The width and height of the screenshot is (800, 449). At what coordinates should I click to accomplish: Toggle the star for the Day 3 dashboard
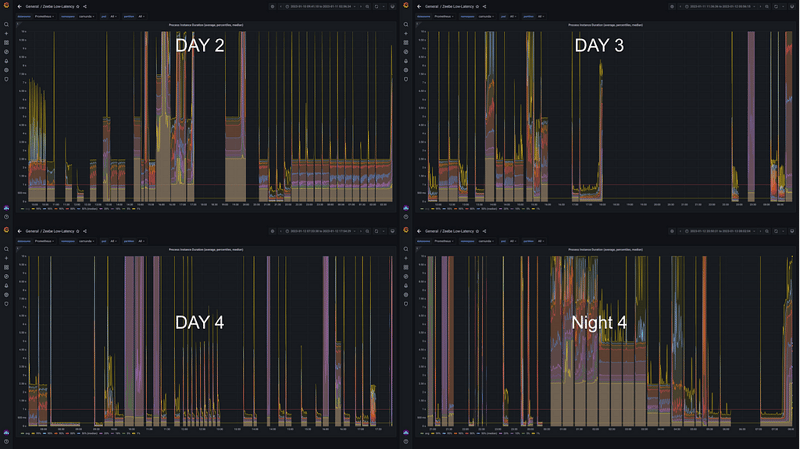[x=476, y=6]
